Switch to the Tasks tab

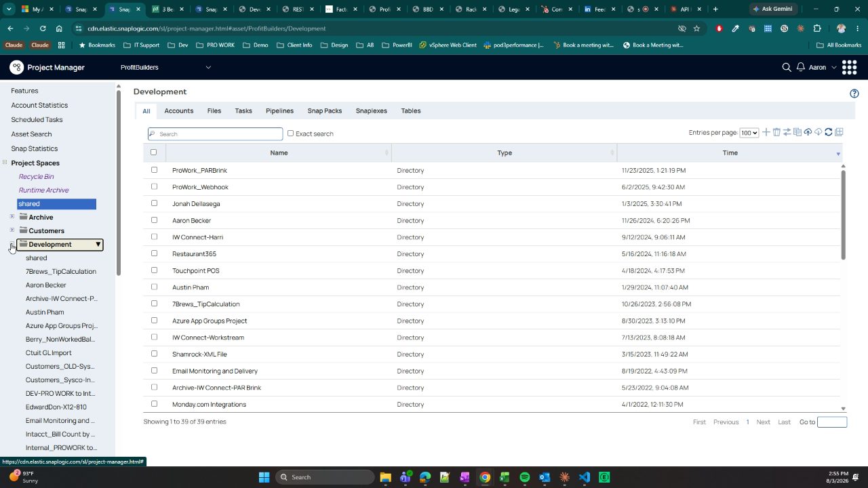pyautogui.click(x=243, y=110)
